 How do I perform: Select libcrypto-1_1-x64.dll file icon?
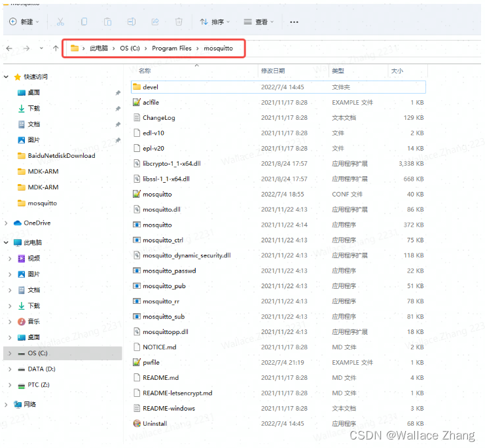tap(137, 164)
